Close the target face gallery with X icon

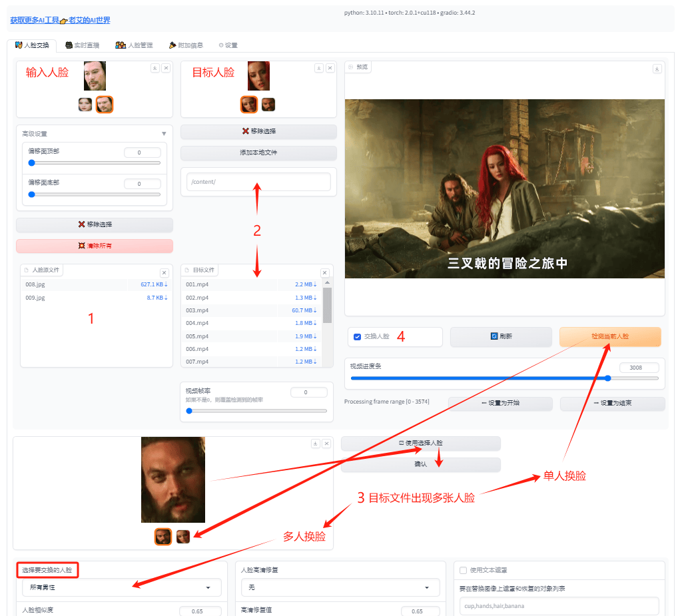(x=330, y=68)
